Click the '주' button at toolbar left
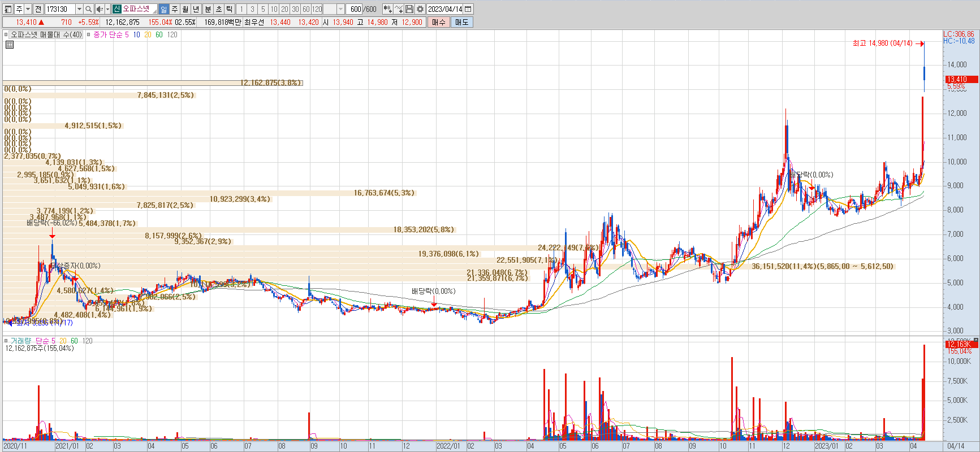This screenshot has width=980, height=452. pyautogui.click(x=19, y=9)
